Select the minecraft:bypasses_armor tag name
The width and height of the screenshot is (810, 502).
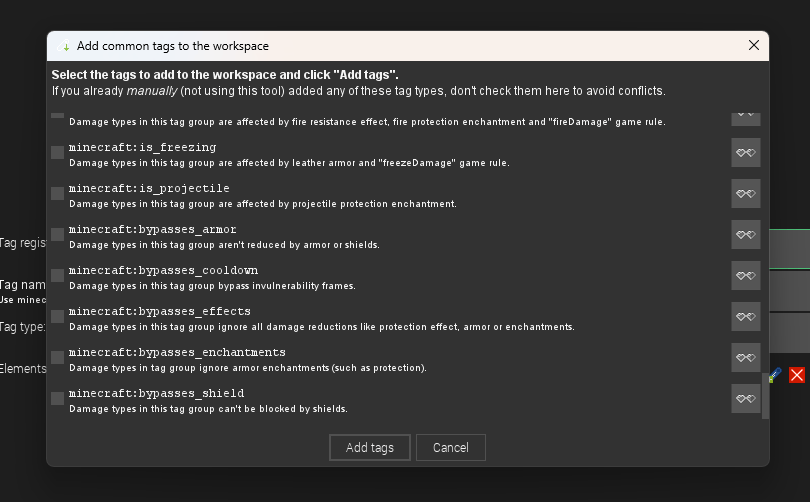(152, 229)
